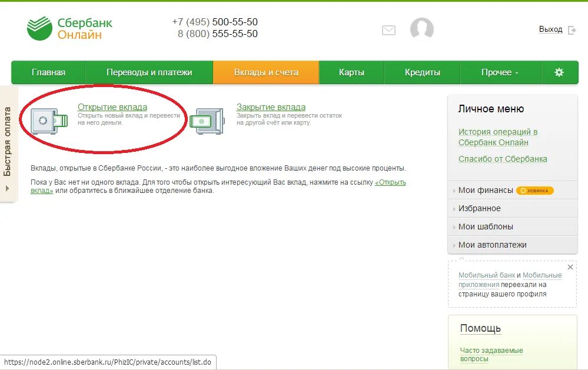
Task: Click the Личное меню heading
Action: pyautogui.click(x=491, y=109)
